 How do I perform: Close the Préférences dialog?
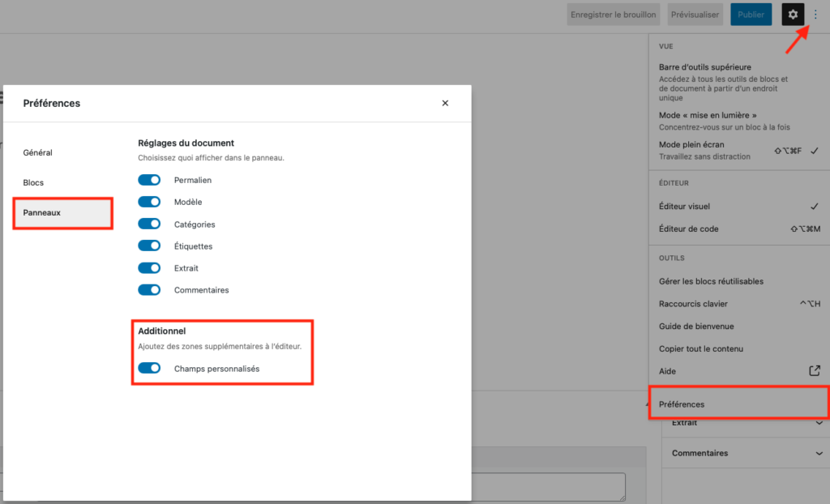click(445, 103)
